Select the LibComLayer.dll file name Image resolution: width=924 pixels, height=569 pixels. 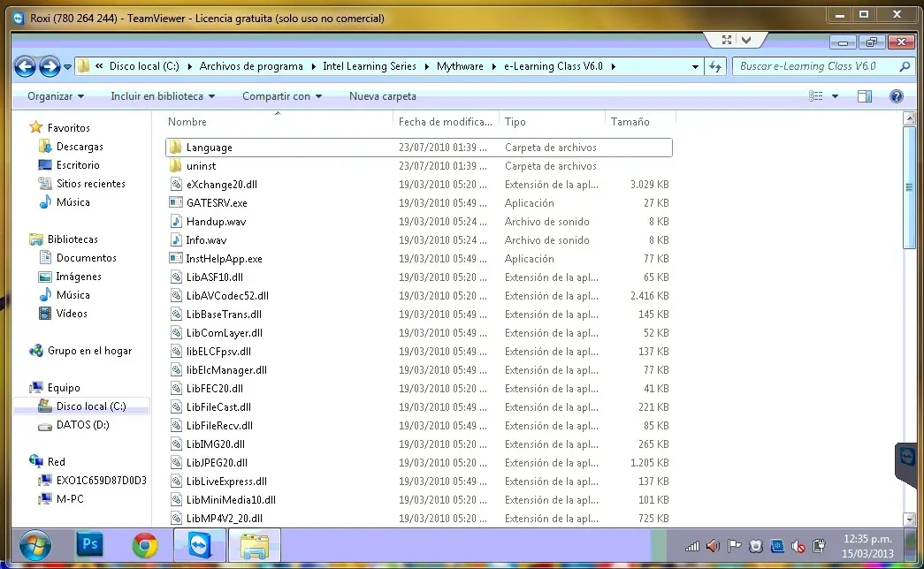tap(224, 333)
